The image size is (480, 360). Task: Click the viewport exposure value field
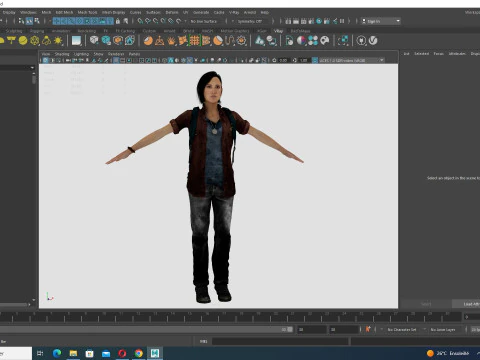[283, 60]
